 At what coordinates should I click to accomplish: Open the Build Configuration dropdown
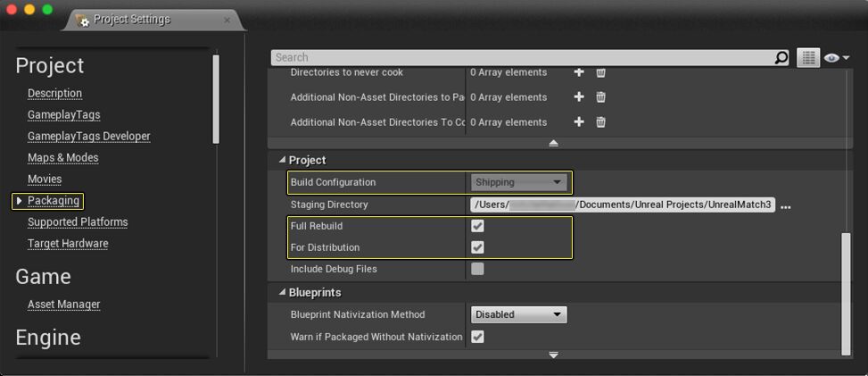click(x=518, y=182)
